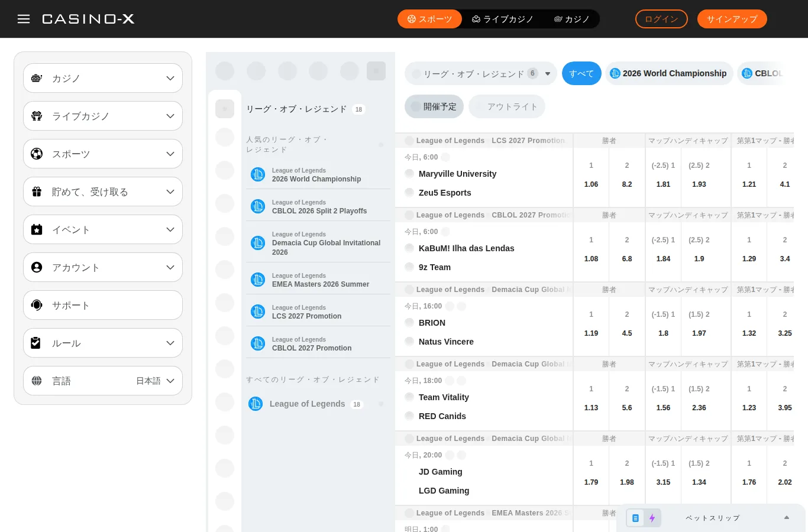Click the 2026 World Championship league icon in list
The height and width of the screenshot is (532, 808).
coord(258,174)
